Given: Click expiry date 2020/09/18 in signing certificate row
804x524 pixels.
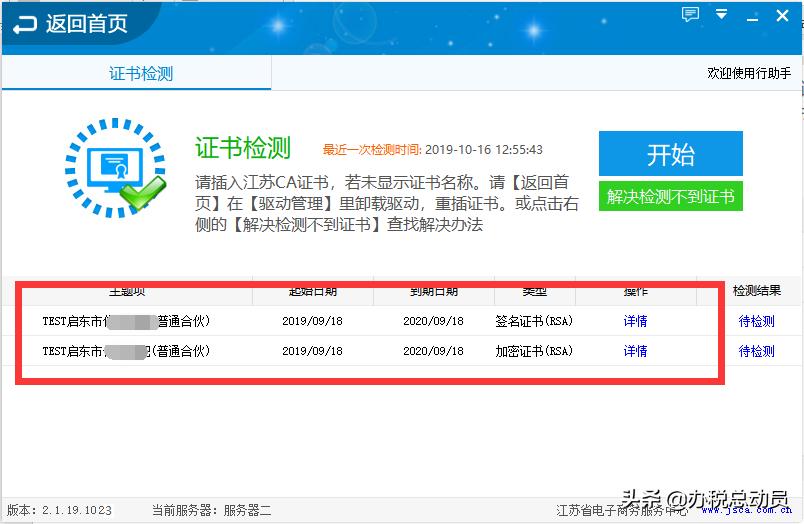Looking at the screenshot, I should (x=433, y=321).
